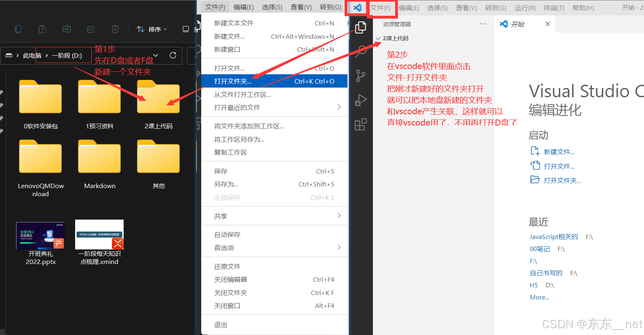
Task: Click the view layout icon in File Explorer
Action: coord(186,29)
